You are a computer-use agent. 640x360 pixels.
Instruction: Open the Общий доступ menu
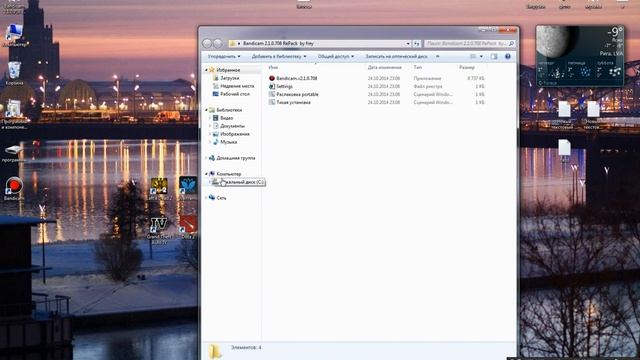pos(336,56)
